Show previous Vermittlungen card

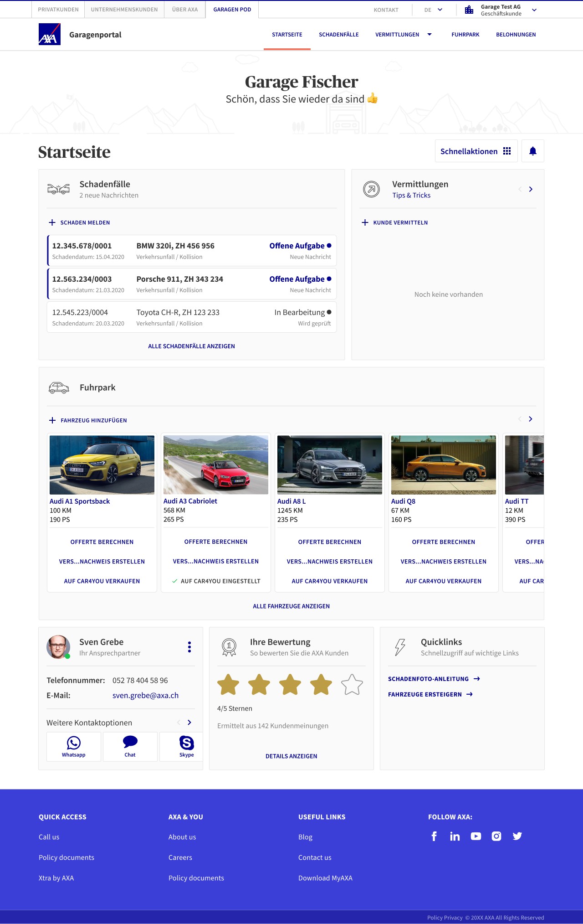coord(520,189)
